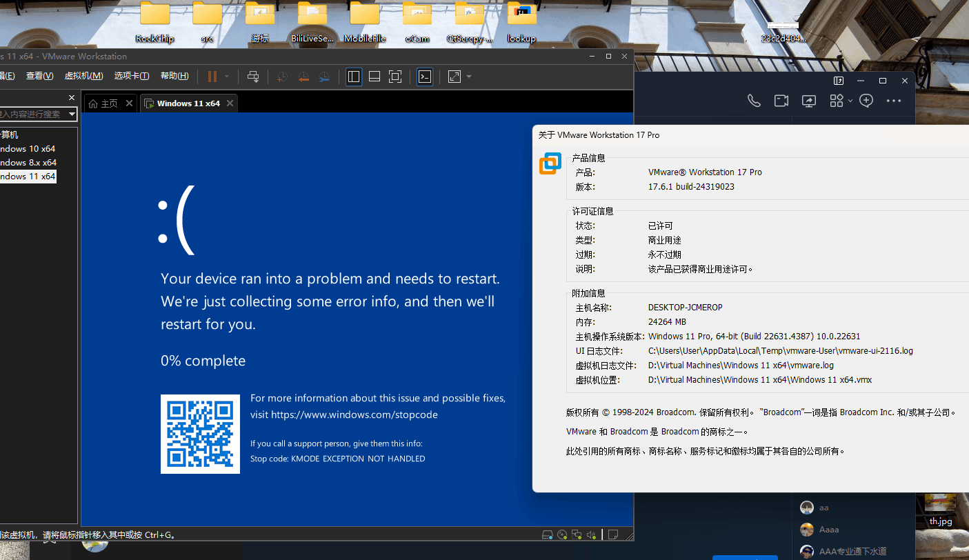969x560 pixels.
Task: Open the 虚拟机(M) menu
Action: [83, 76]
